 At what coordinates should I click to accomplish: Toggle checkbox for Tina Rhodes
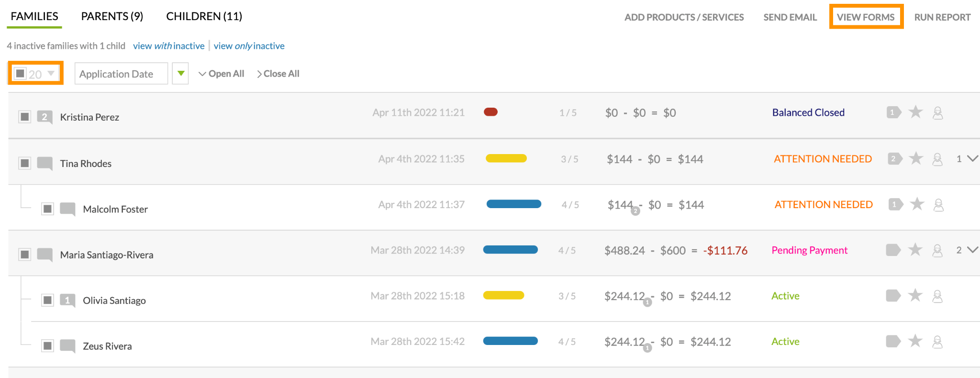pos(25,163)
